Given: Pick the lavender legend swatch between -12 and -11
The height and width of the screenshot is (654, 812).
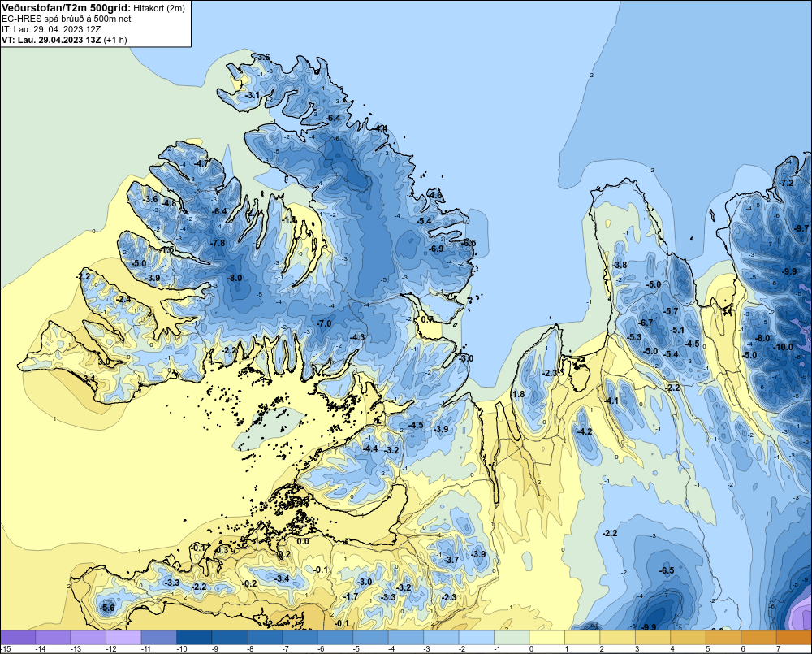Looking at the screenshot, I should 123,638.
